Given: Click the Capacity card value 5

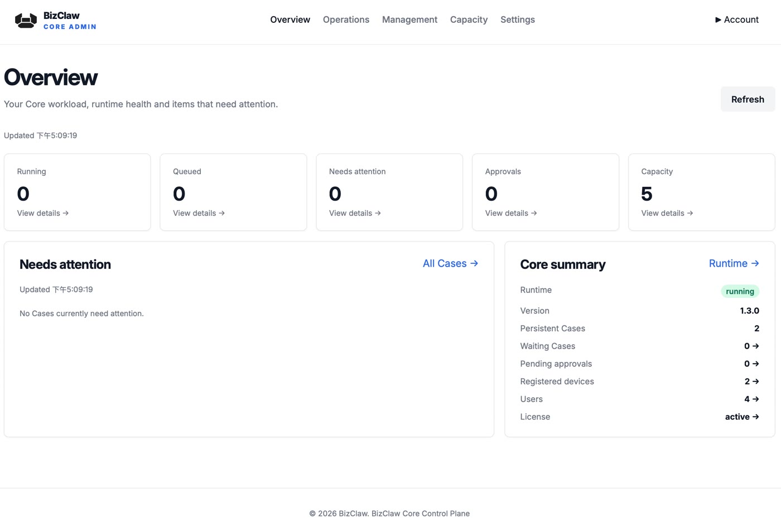Looking at the screenshot, I should click(x=647, y=194).
